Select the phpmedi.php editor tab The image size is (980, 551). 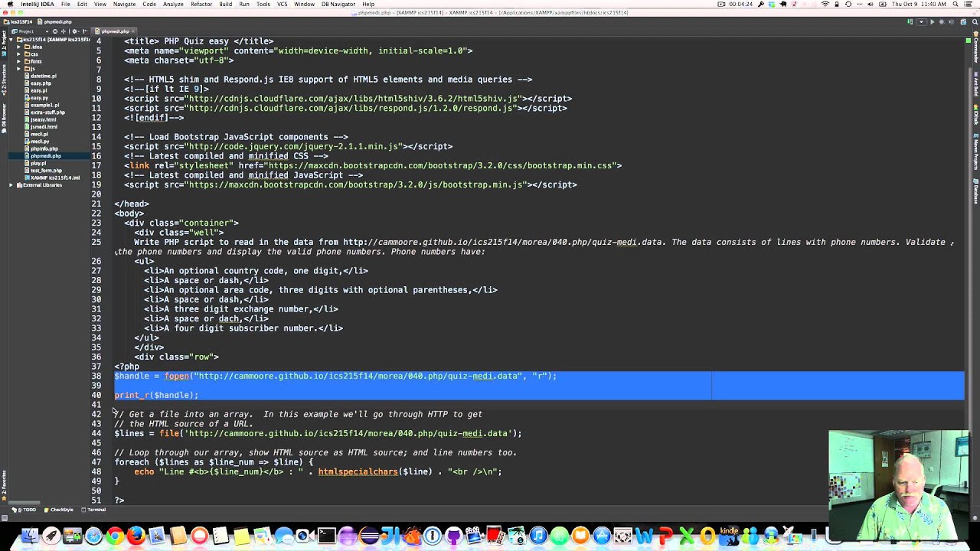click(x=115, y=31)
